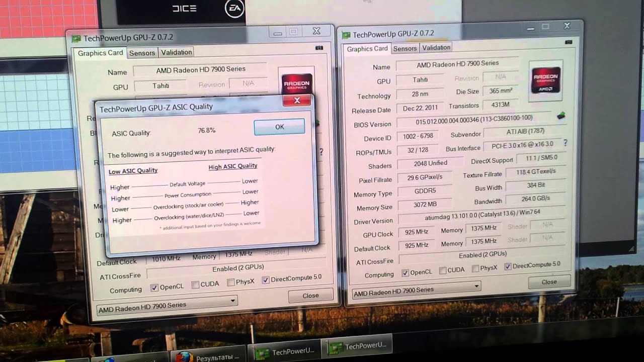This screenshot has width=644, height=362.
Task: Toggle CUDA checkbox in window behind ASIC dialog
Action: 195,285
